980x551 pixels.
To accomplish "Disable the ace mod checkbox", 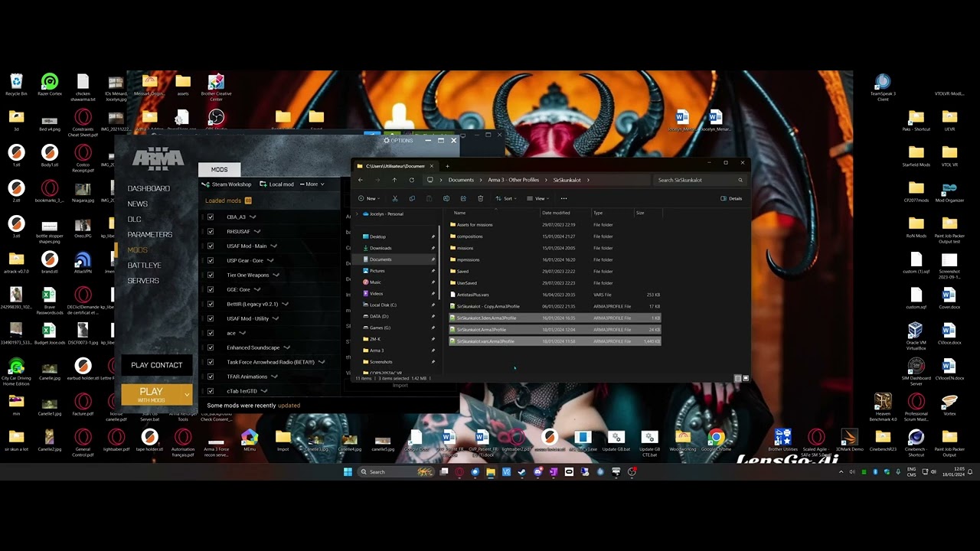I will tap(211, 333).
